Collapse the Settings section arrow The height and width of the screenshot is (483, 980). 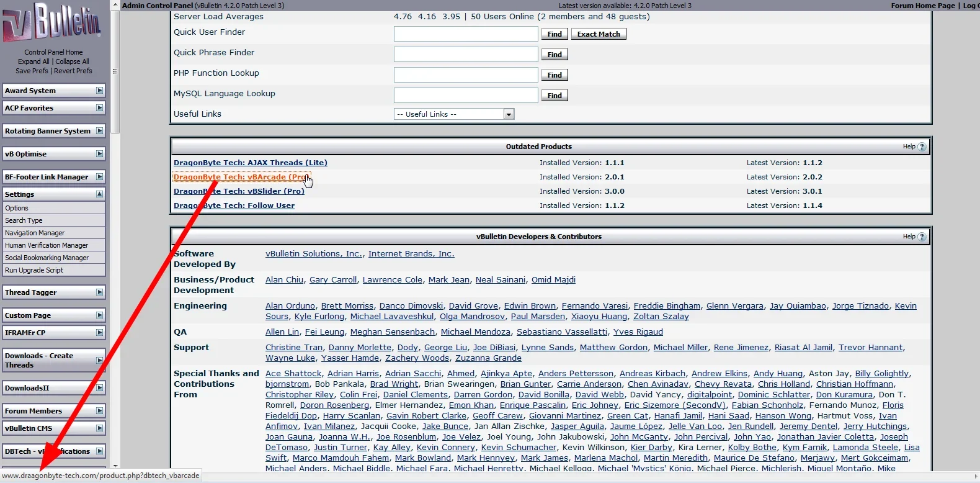99,194
